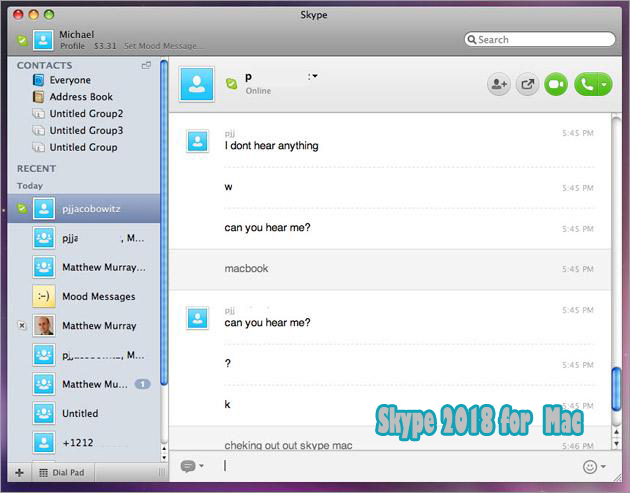Click the window resize corner grip

(617, 477)
